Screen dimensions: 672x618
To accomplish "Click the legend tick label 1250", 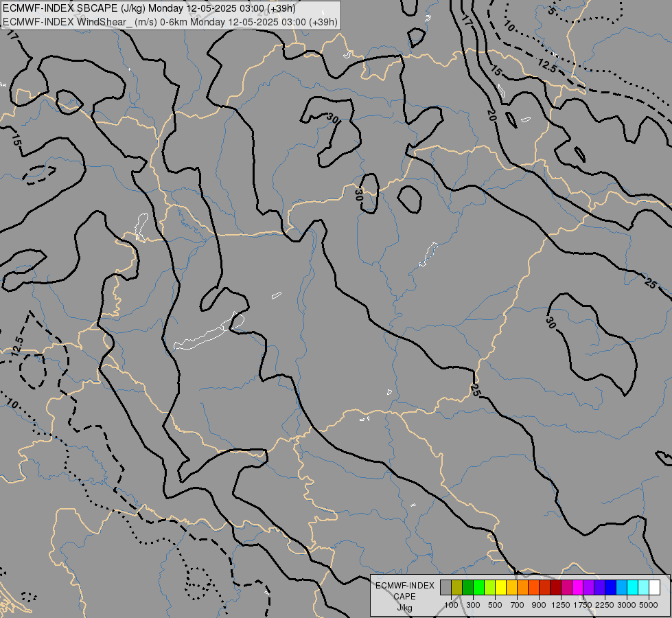I will (561, 605).
